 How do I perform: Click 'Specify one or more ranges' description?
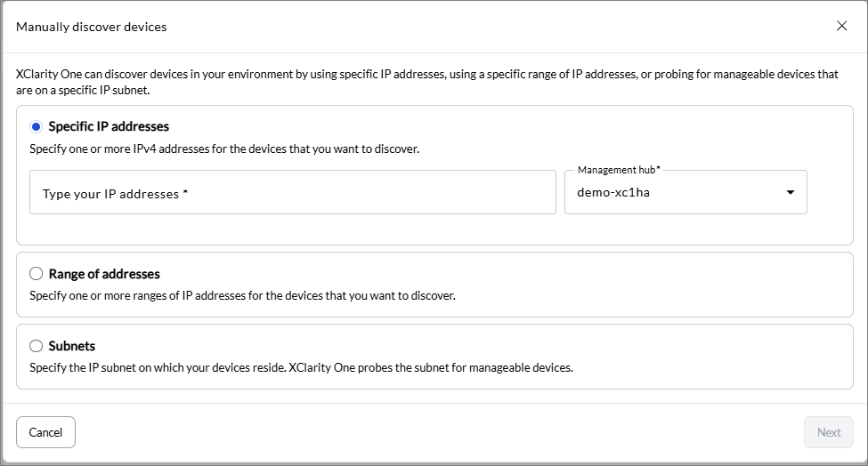pyautogui.click(x=242, y=296)
